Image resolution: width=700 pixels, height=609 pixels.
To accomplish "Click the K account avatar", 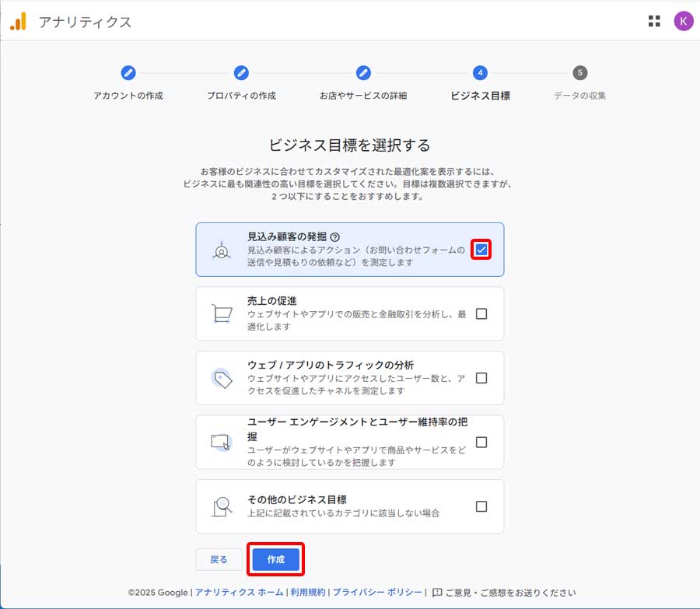I will pos(683,22).
